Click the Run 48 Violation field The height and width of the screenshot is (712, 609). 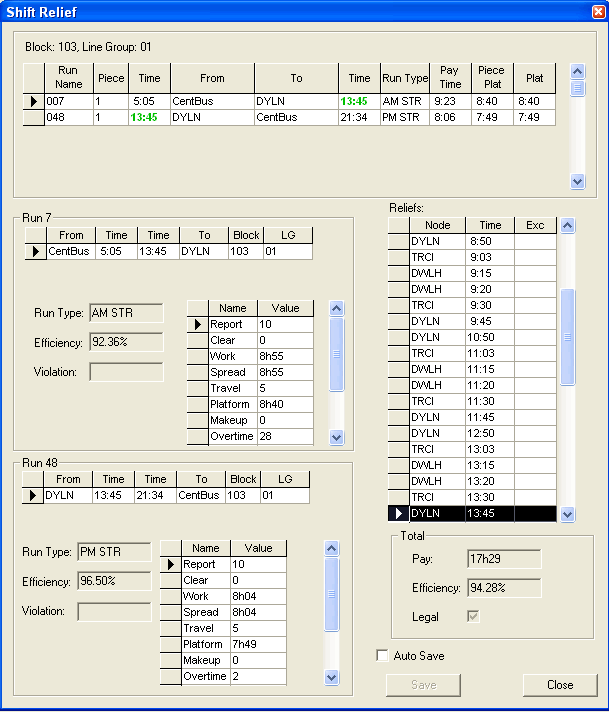[x=114, y=611]
